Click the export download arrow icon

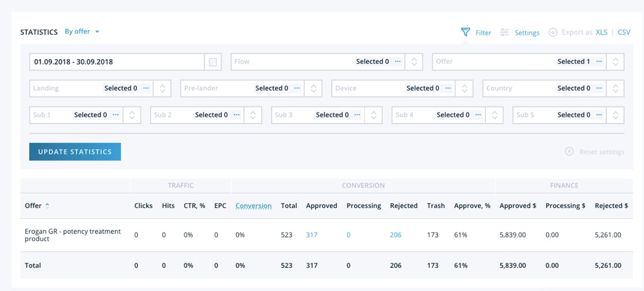[x=553, y=32]
